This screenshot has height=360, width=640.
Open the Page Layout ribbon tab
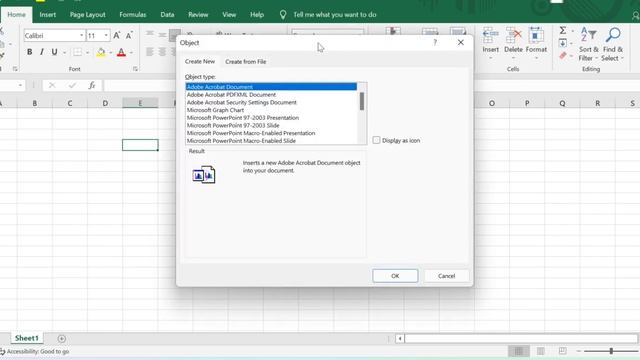(x=87, y=15)
